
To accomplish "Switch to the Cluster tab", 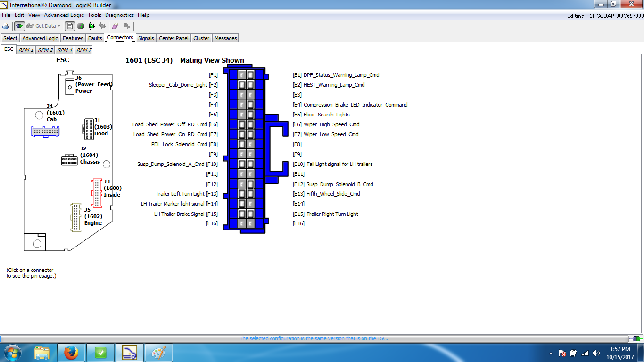I will [x=201, y=38].
